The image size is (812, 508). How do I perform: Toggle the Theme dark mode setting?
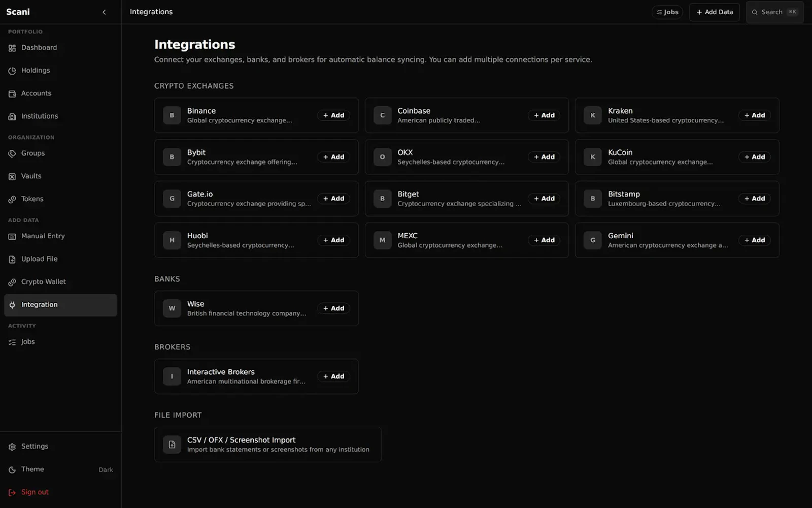click(x=60, y=469)
